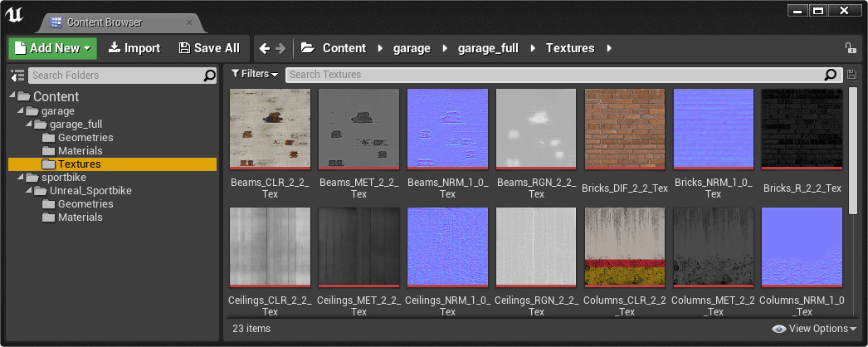This screenshot has height=347, width=868.
Task: Select the Ceilings_CLR_2_2_Tex thumbnail
Action: pos(271,247)
